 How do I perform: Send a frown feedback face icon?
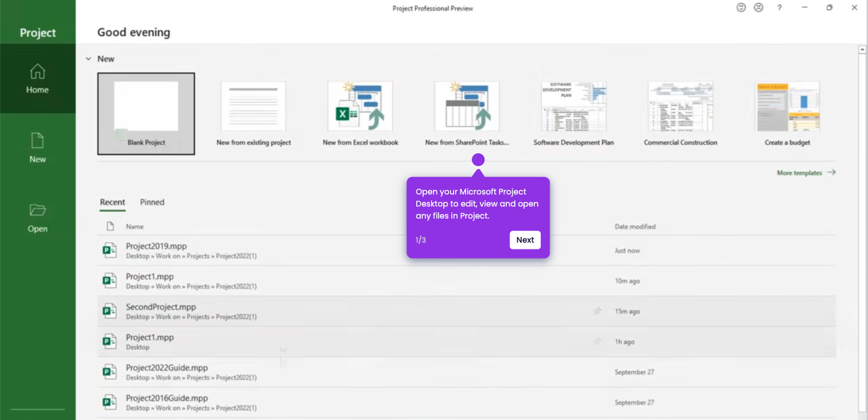(x=758, y=8)
